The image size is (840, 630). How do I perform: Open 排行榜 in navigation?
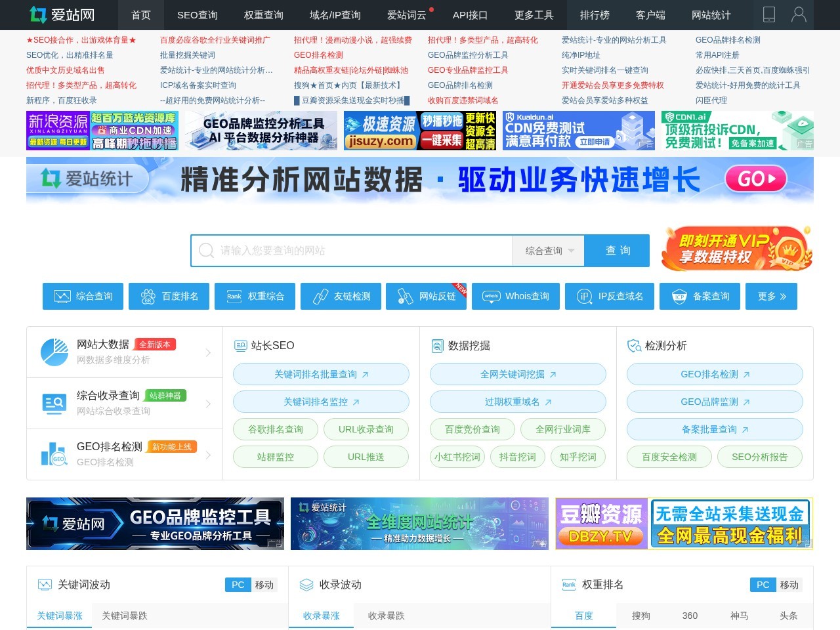(595, 15)
